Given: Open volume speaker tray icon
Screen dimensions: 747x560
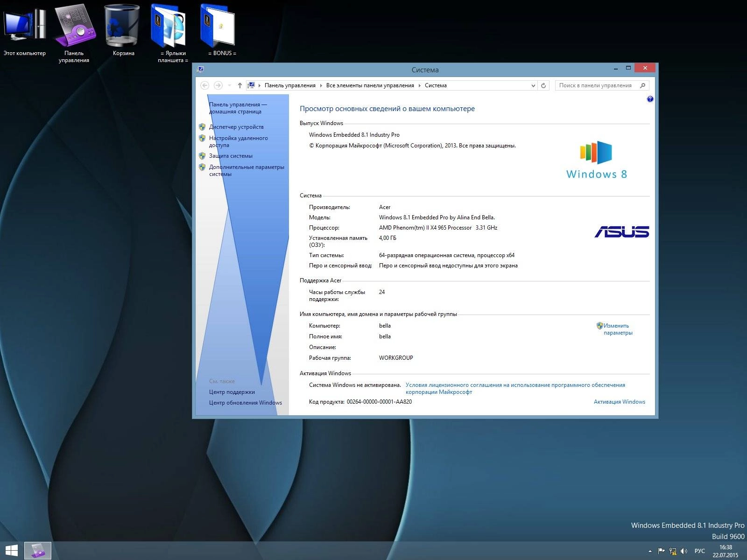Looking at the screenshot, I should click(x=684, y=551).
